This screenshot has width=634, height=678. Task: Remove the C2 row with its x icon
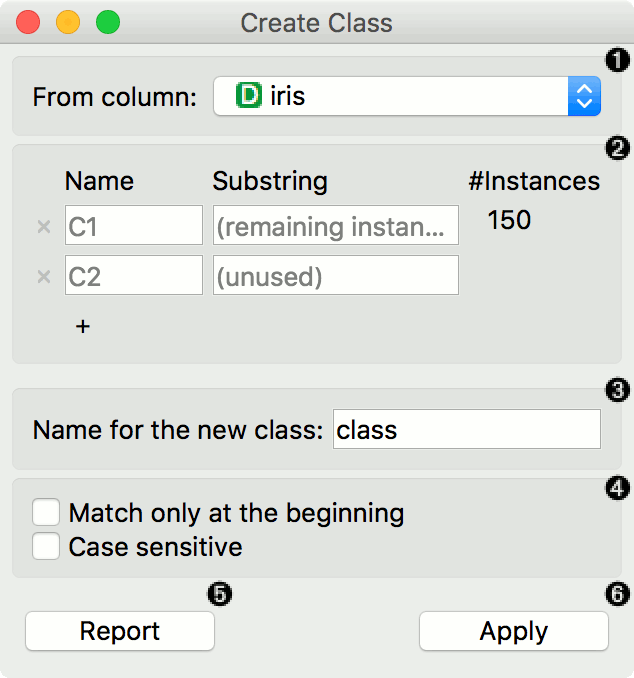43,277
